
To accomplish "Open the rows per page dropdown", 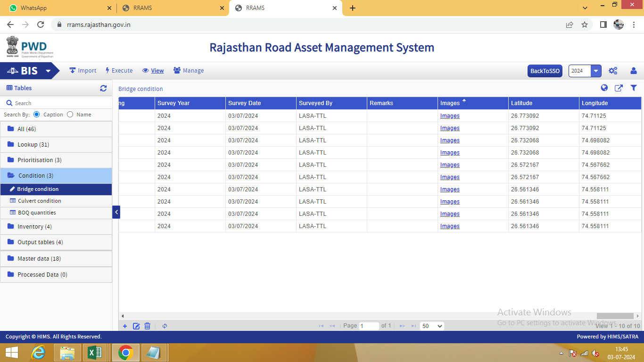I will pyautogui.click(x=432, y=326).
